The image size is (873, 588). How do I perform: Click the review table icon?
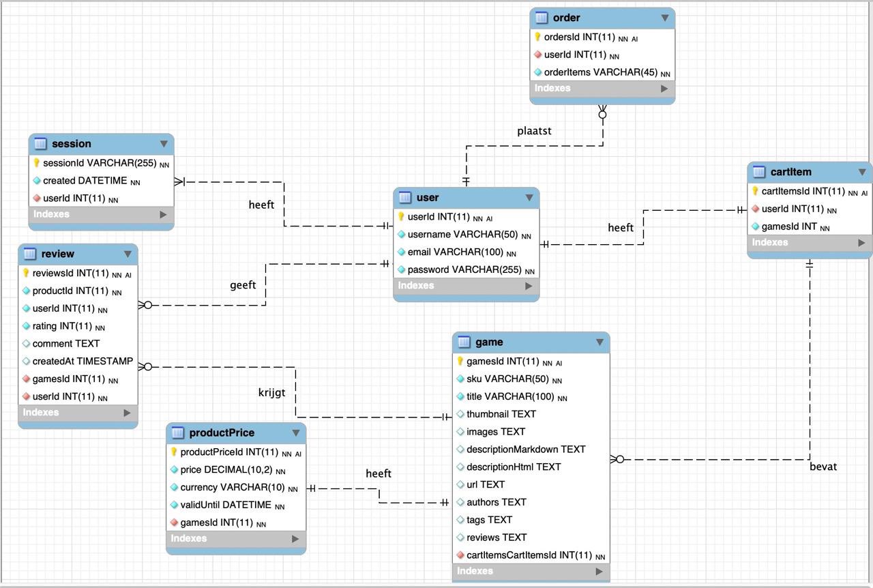click(x=29, y=254)
